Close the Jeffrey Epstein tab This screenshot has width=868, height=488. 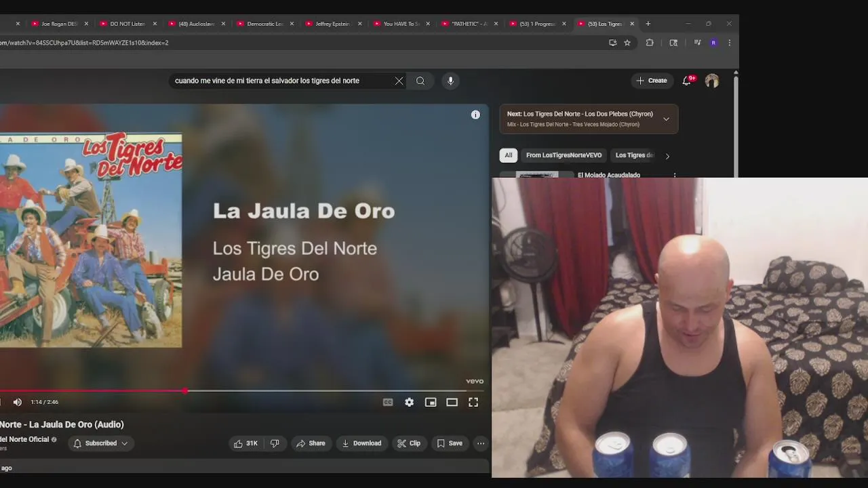click(359, 24)
